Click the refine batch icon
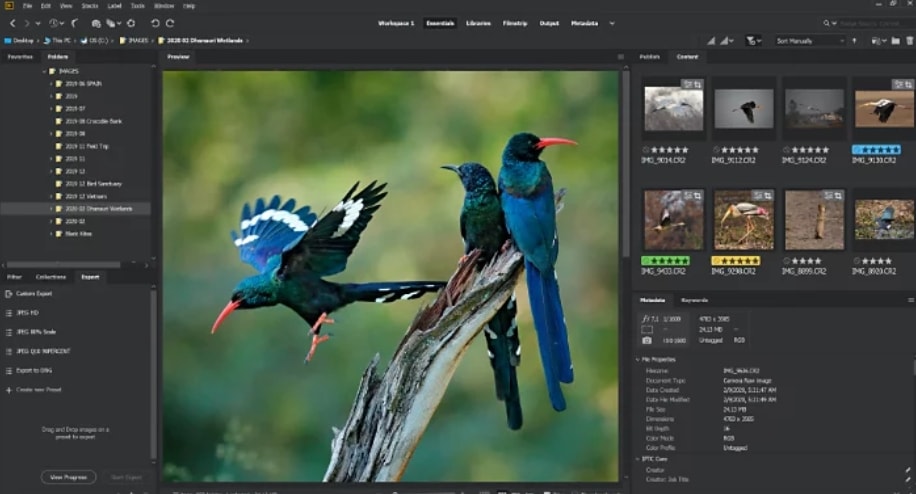The height and width of the screenshot is (494, 916). (110, 23)
